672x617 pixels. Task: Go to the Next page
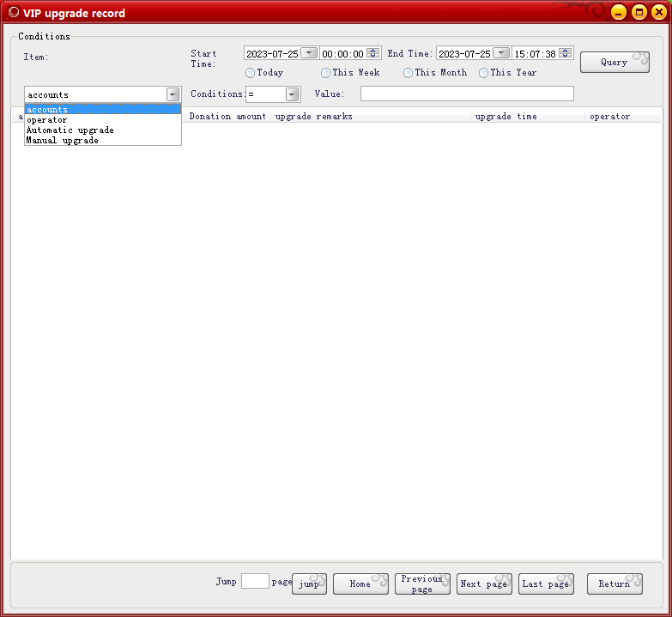point(484,584)
